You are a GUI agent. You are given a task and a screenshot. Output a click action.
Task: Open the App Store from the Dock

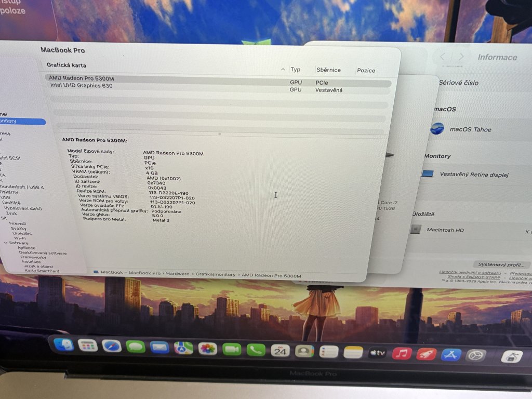450,355
